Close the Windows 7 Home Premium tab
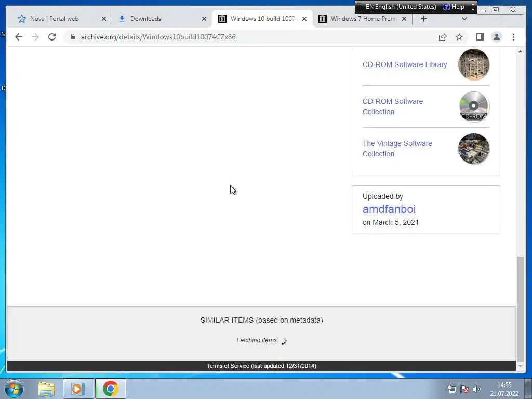Viewport: 532px width, 399px height. (x=404, y=19)
